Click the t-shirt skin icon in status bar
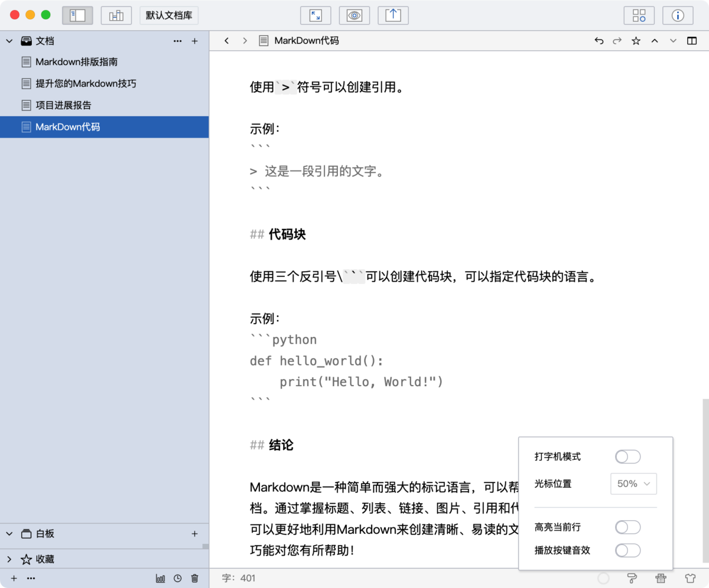 [690, 579]
